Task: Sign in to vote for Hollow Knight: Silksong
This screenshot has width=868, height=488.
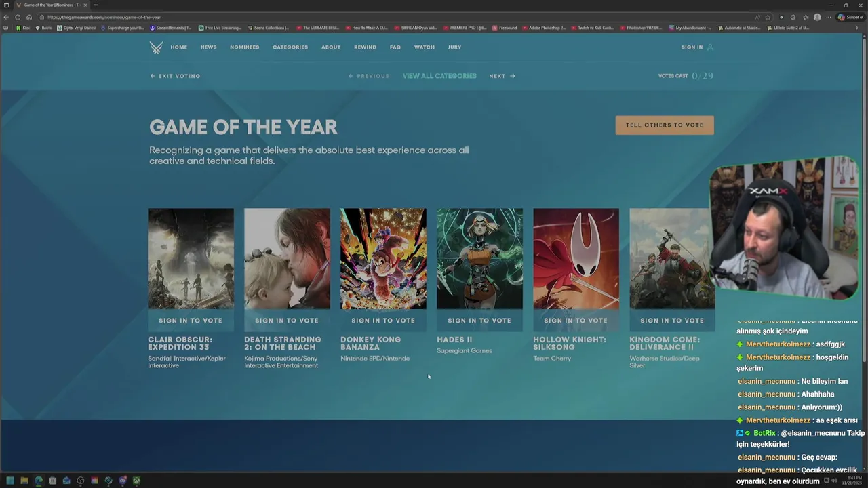Action: click(x=576, y=321)
